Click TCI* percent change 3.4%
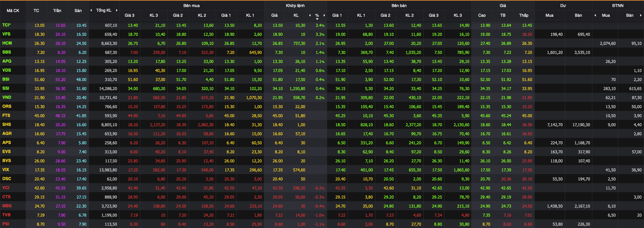Viewport: 644px width, 228px height. (x=320, y=25)
